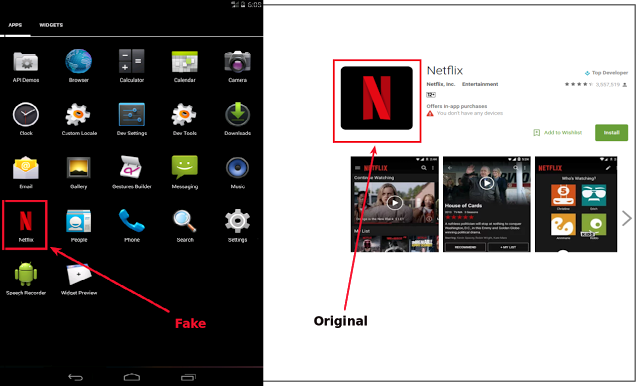640x386 pixels.
Task: Click the 12+ content rating badge
Action: [431, 95]
